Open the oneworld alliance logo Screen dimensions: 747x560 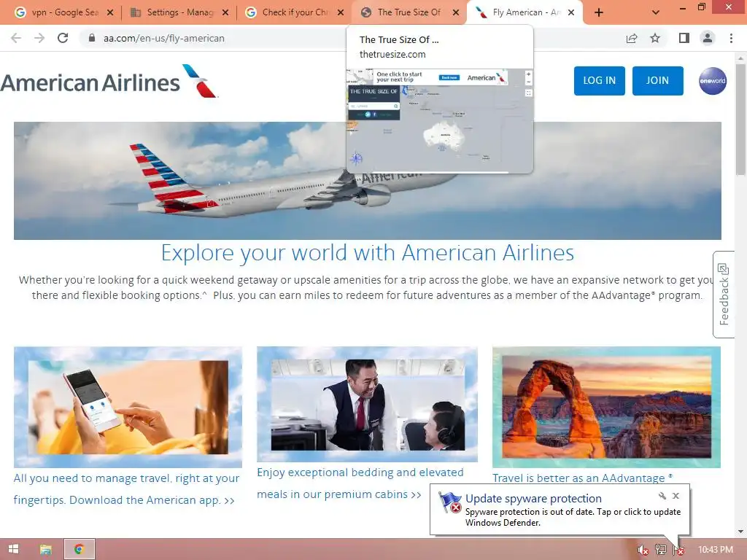click(x=713, y=81)
